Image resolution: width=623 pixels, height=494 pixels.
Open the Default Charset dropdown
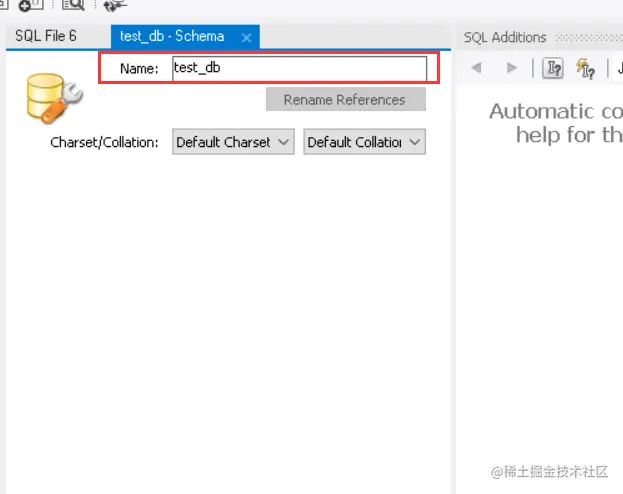coord(233,142)
